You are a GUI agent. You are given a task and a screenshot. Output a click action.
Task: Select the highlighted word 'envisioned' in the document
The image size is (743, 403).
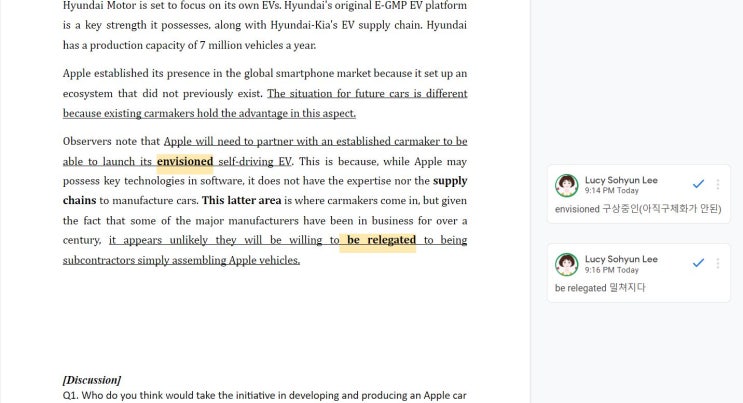click(x=185, y=161)
